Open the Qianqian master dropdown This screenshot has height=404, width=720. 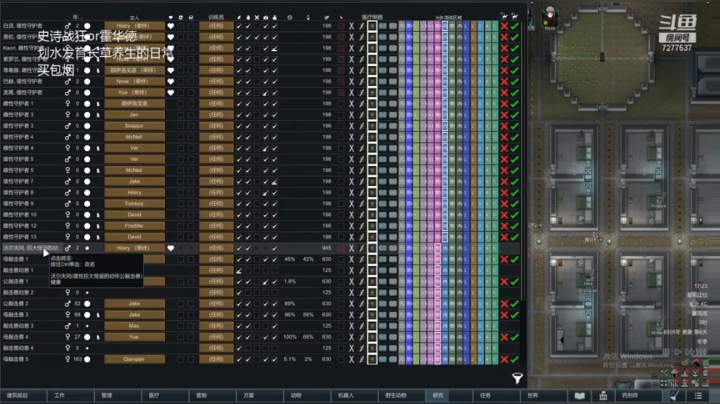[x=134, y=359]
